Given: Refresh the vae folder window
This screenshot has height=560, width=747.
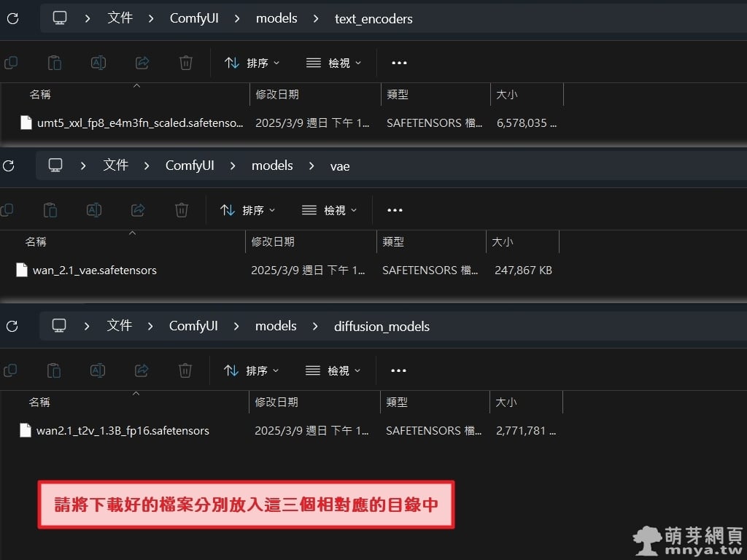Looking at the screenshot, I should [9, 166].
